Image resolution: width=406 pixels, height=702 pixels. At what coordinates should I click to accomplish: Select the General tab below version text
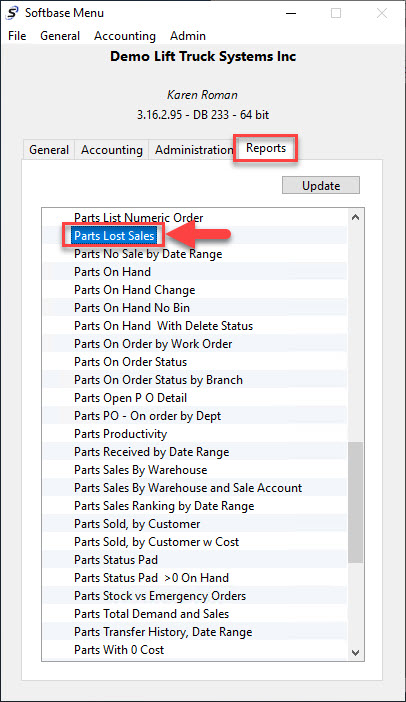pyautogui.click(x=49, y=150)
